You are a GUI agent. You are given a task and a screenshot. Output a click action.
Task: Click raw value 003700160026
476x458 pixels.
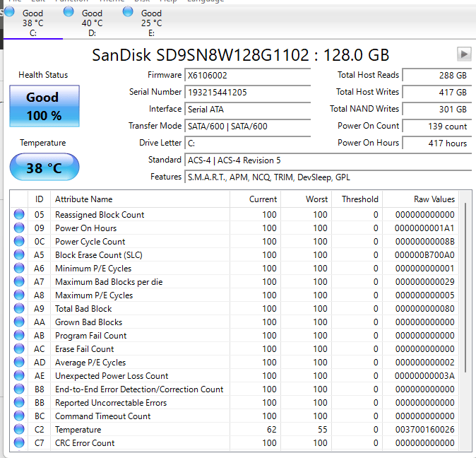(x=424, y=430)
